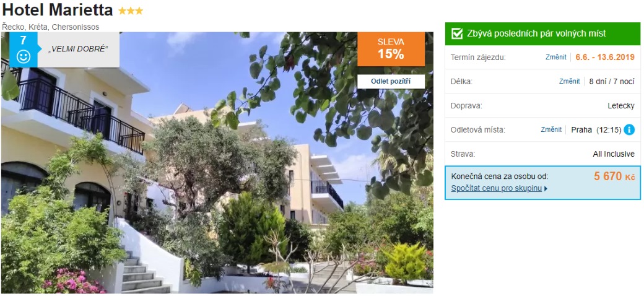Open the main hotel photo
The image size is (644, 296).
point(217,163)
